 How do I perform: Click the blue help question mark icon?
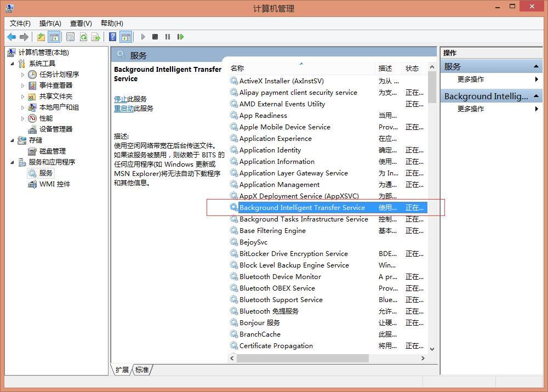click(x=113, y=37)
